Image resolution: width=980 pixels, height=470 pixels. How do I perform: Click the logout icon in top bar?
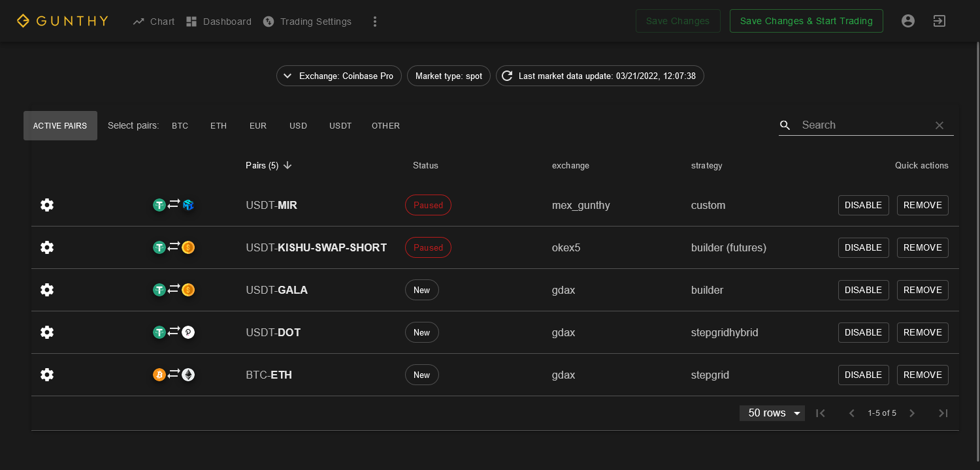[939, 21]
